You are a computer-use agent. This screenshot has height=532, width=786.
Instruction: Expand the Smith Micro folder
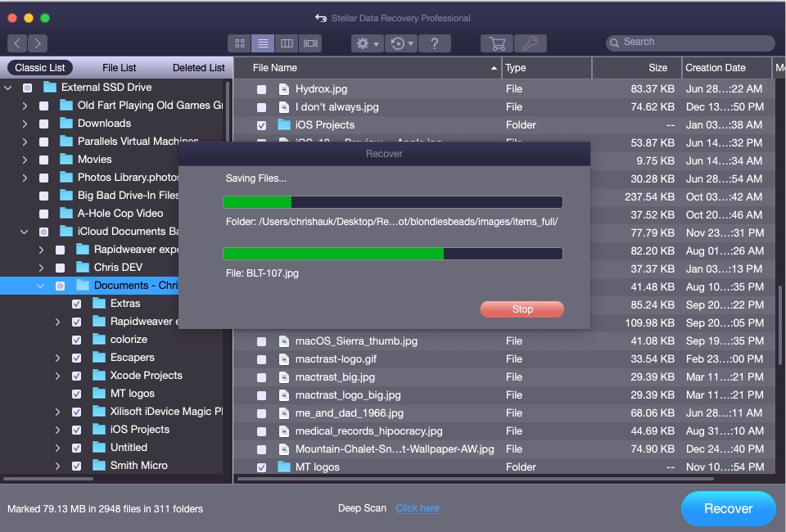[57, 466]
